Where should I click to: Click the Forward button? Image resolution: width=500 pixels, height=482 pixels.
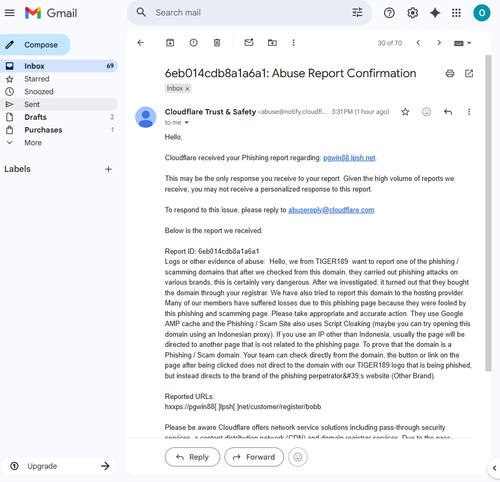coord(254,457)
